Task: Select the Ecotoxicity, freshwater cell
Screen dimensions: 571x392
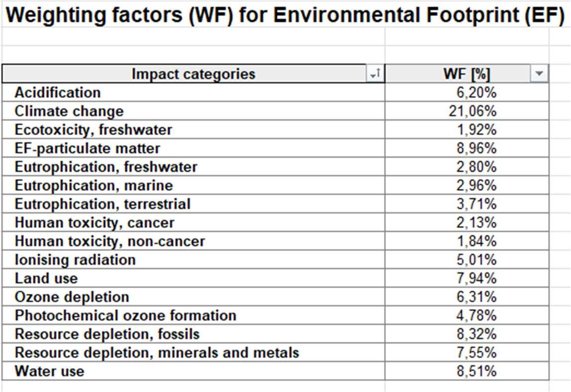Action: 193,130
